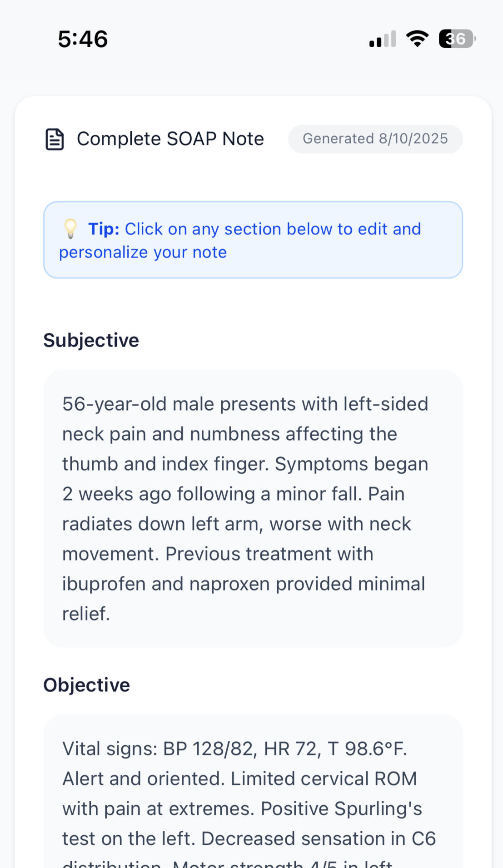Tap the 5:46 clock in status bar

pyautogui.click(x=83, y=39)
